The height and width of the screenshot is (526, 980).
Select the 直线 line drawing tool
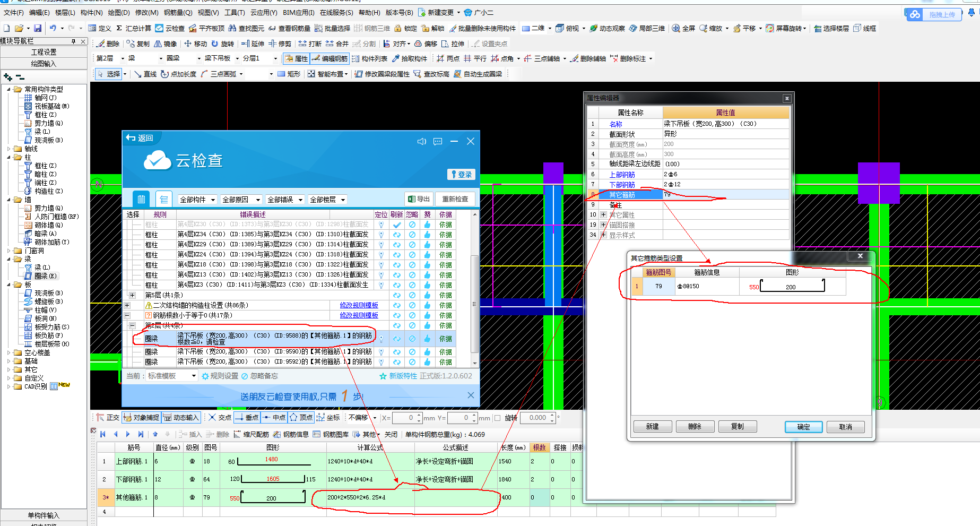tap(145, 74)
